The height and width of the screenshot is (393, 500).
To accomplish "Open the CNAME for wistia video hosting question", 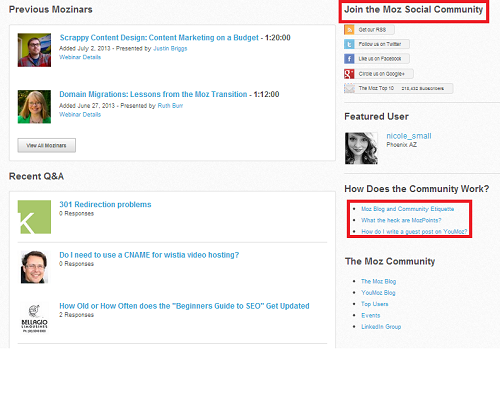I will click(149, 255).
